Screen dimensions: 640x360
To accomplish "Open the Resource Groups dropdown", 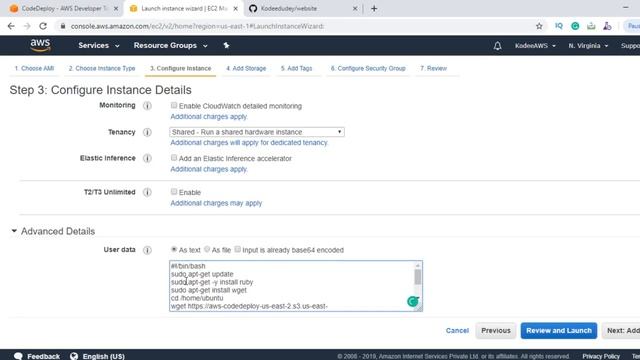I will (x=171, y=45).
